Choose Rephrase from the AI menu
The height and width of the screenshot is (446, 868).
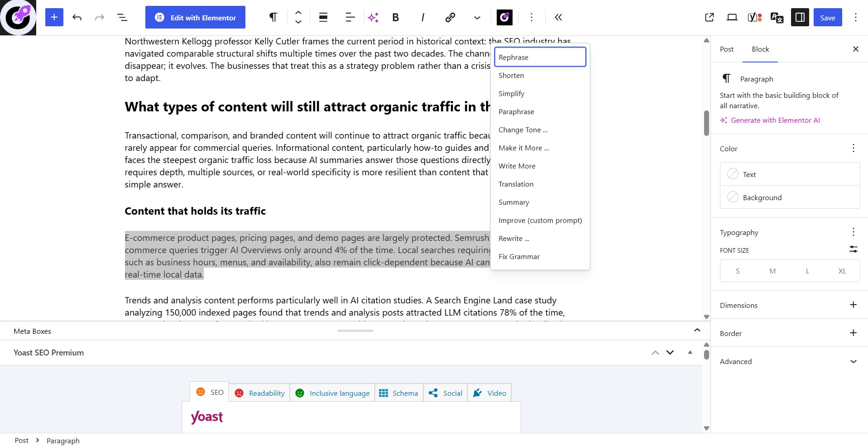540,57
